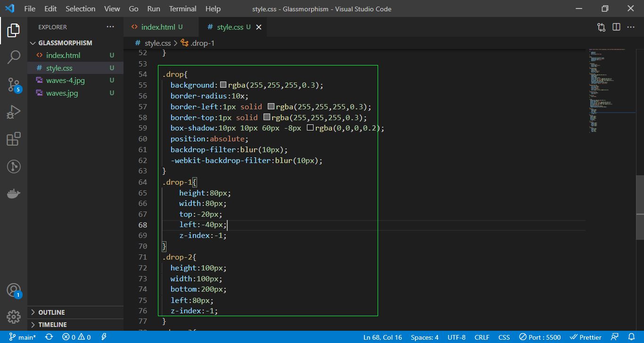The image size is (644, 343).
Task: Click CSS language mode in status bar
Action: pyautogui.click(x=504, y=337)
